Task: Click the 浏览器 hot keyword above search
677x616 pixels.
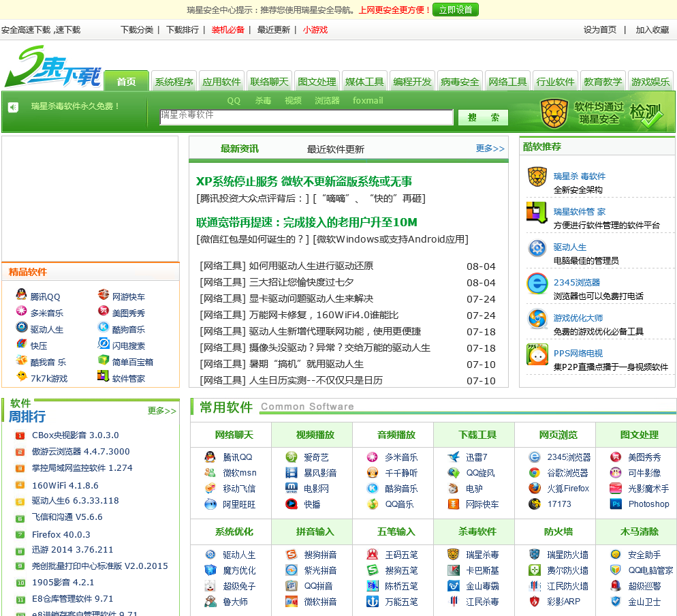Action: tap(328, 101)
